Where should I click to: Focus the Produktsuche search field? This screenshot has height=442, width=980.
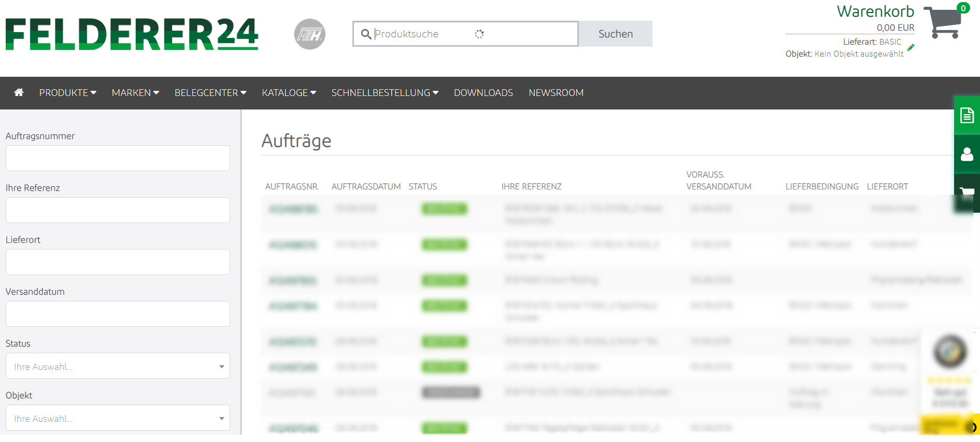pos(465,34)
